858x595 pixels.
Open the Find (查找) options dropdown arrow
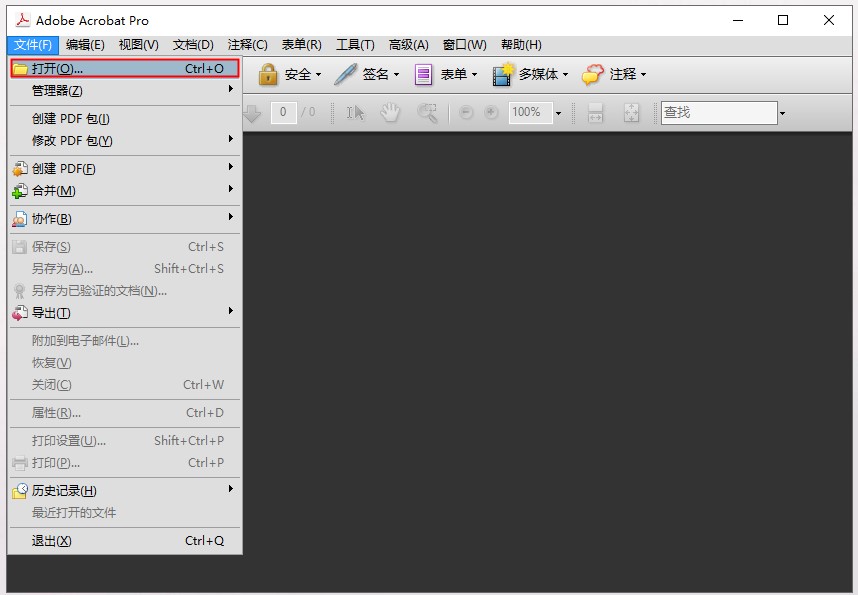[x=782, y=113]
